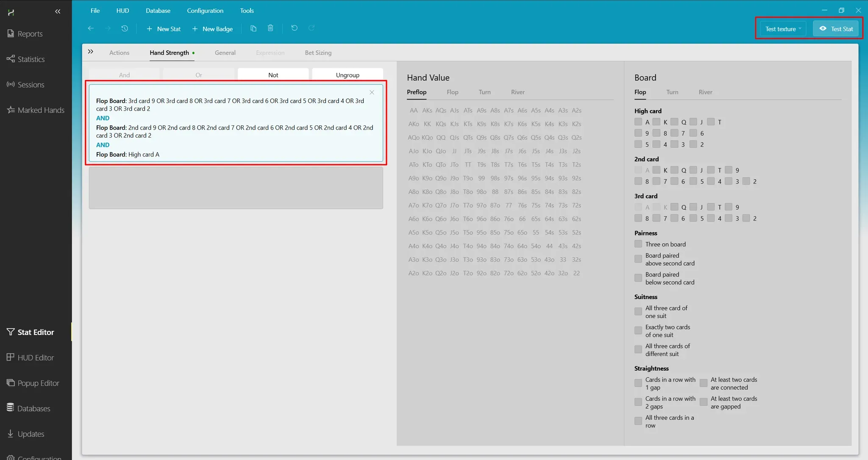
Task: Collapse the left sidebar with double chevron
Action: (x=58, y=12)
